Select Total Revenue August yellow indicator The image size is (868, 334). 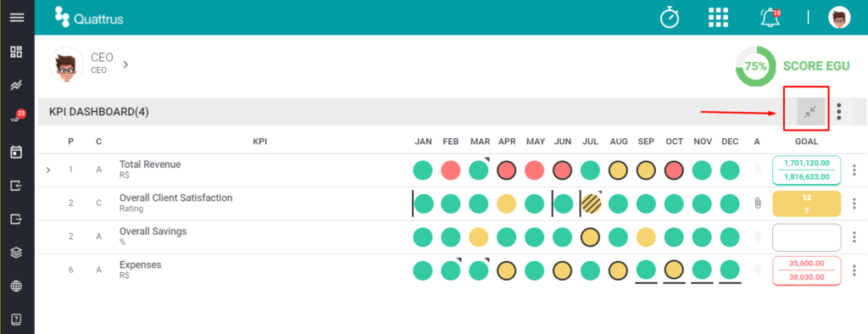618,170
